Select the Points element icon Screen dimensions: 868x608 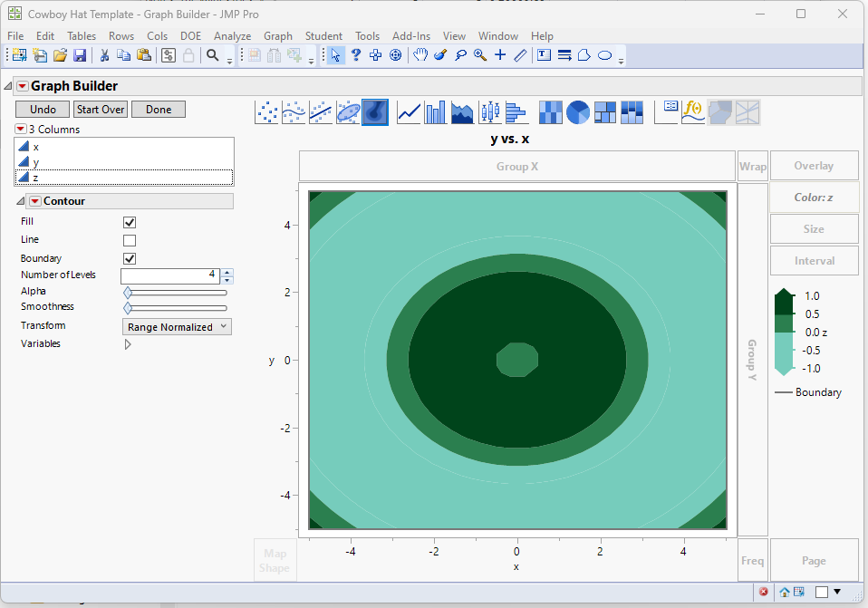pos(268,112)
